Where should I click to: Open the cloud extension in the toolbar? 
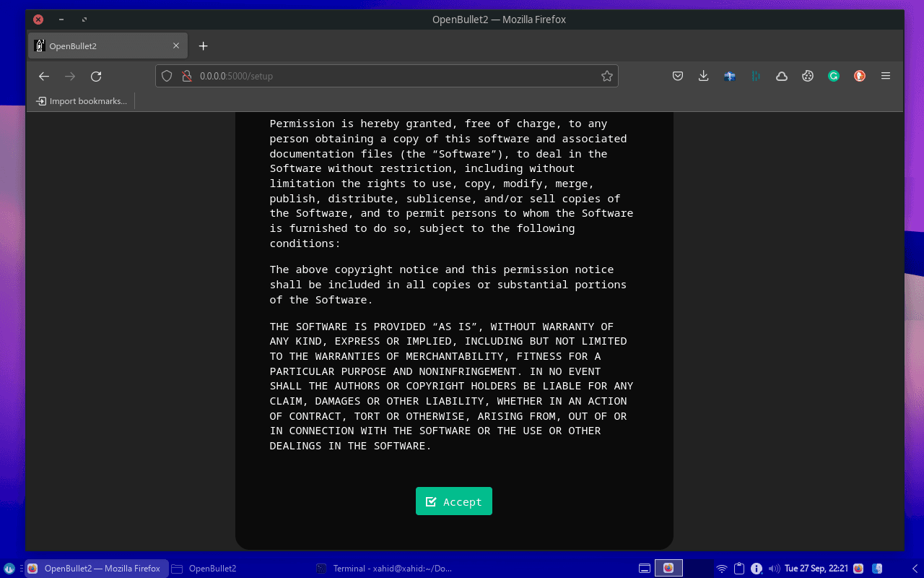[781, 76]
